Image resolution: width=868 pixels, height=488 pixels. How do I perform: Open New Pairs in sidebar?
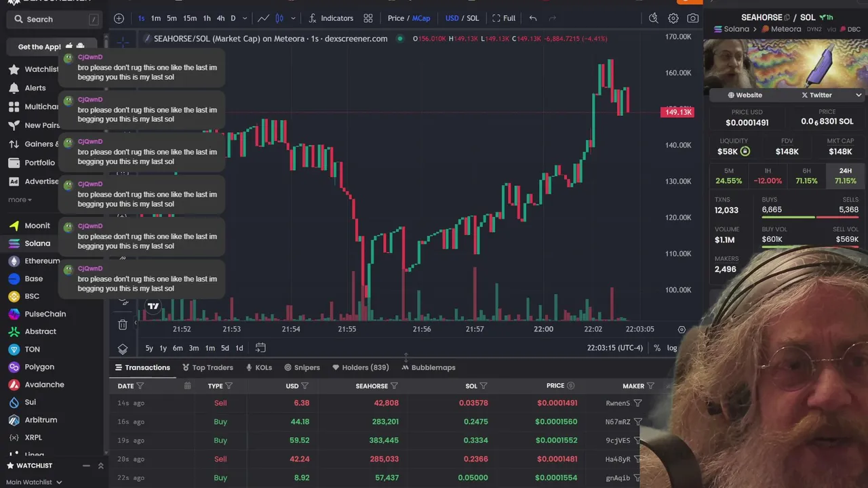(35, 125)
